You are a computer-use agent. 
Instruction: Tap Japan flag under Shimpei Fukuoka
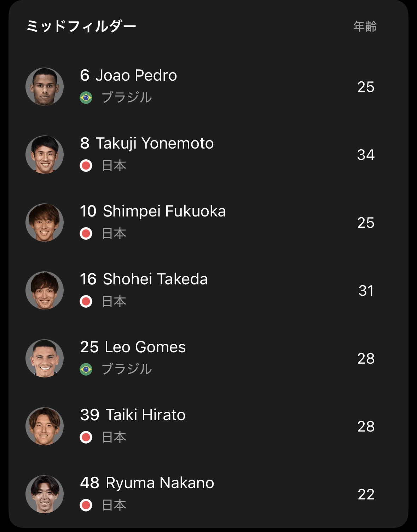tap(86, 233)
